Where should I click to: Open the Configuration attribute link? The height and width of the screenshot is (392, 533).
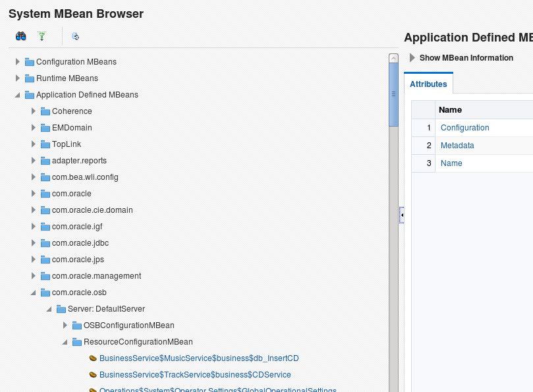tap(464, 128)
